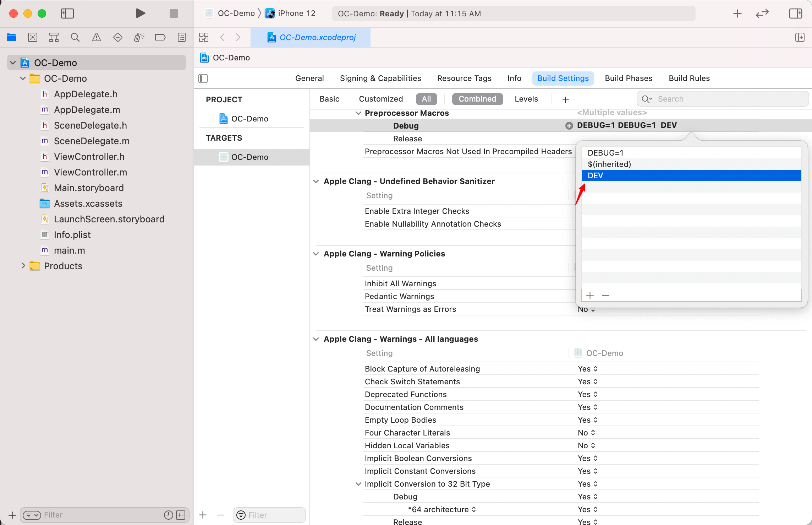Screen dimensions: 812x525
Task: Click the Run (play) button
Action: coord(141,13)
